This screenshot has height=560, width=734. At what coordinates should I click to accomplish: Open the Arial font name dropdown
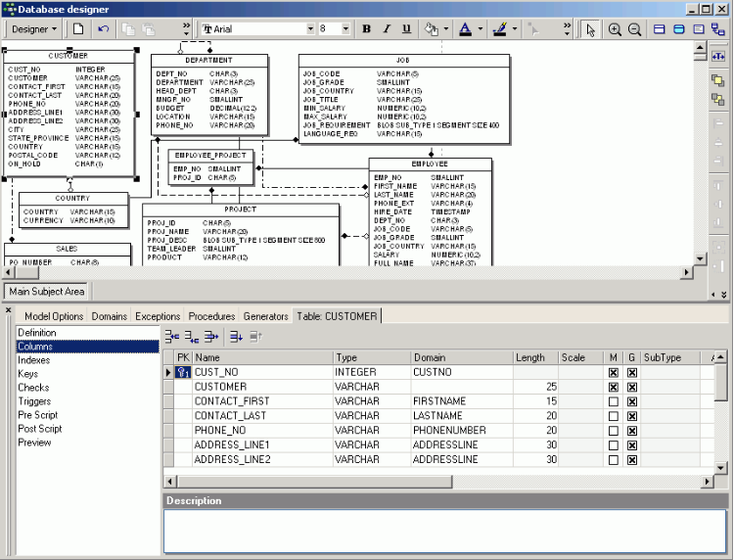[x=311, y=29]
